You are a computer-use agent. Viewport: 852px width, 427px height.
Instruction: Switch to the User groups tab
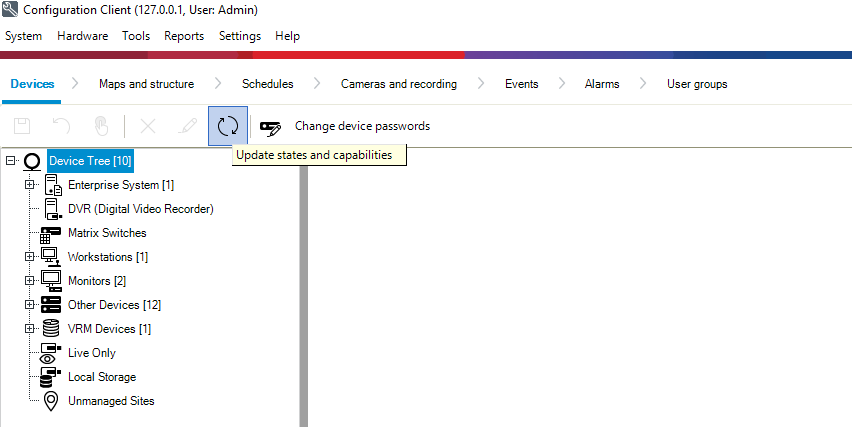[697, 84]
